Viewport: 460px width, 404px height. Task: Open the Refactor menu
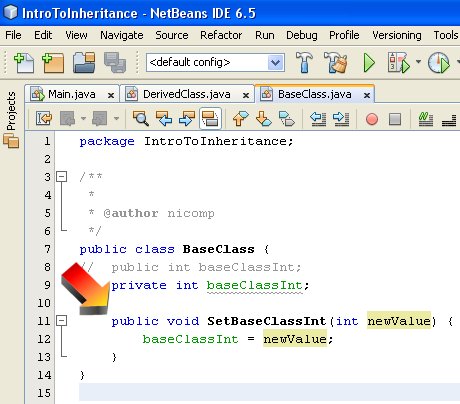221,35
